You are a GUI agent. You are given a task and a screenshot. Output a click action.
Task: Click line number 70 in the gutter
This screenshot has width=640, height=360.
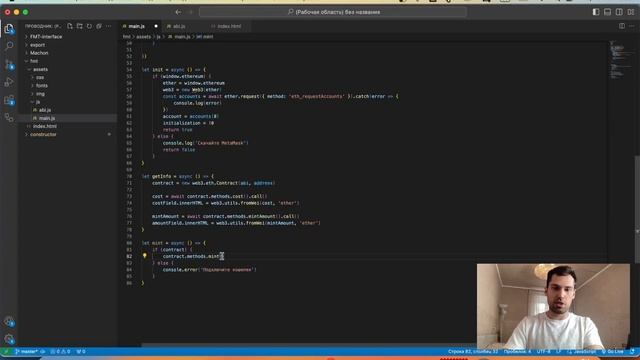click(129, 176)
